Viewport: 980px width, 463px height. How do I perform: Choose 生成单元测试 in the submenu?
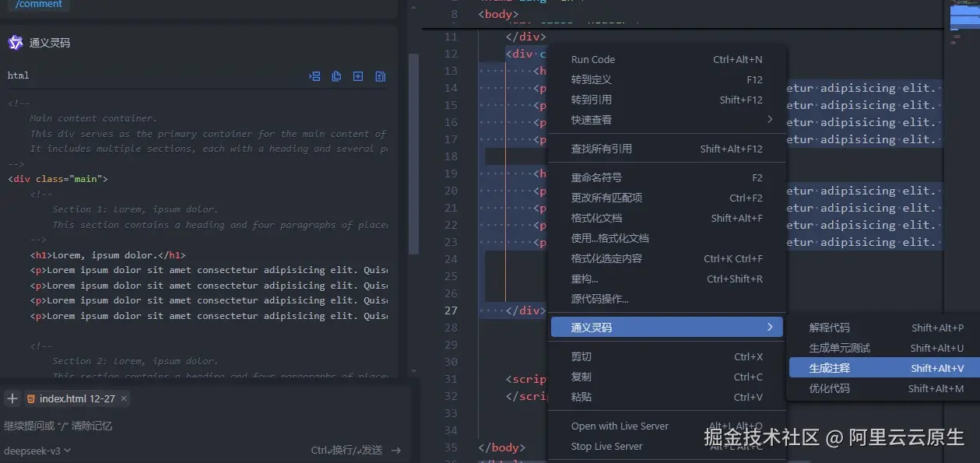[884, 348]
